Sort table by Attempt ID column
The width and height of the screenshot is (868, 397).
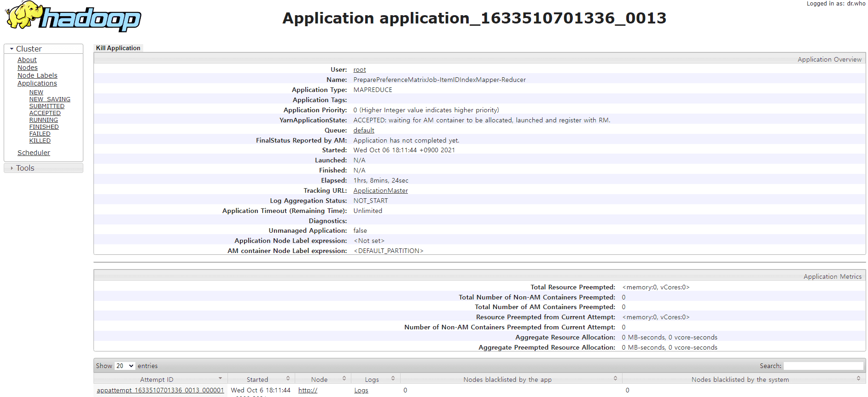tap(157, 380)
